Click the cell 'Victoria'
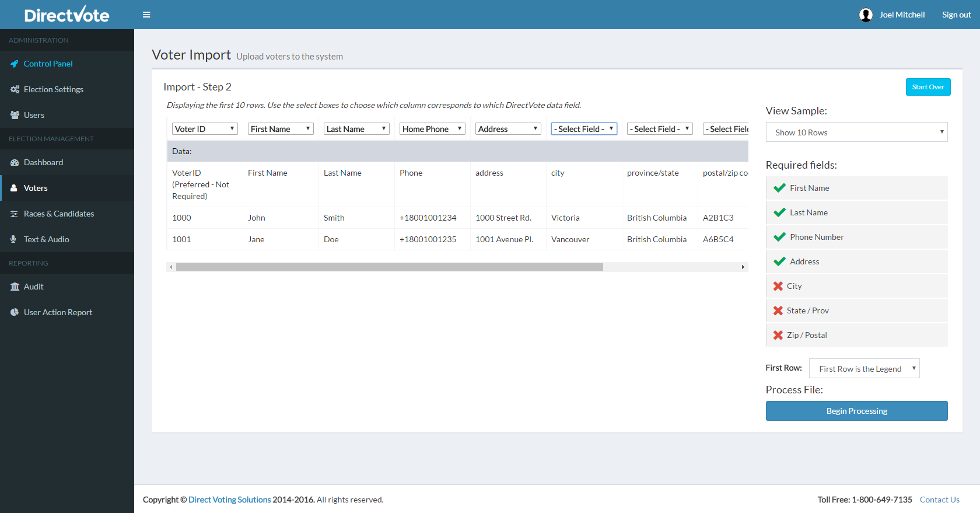980x513 pixels. point(584,218)
